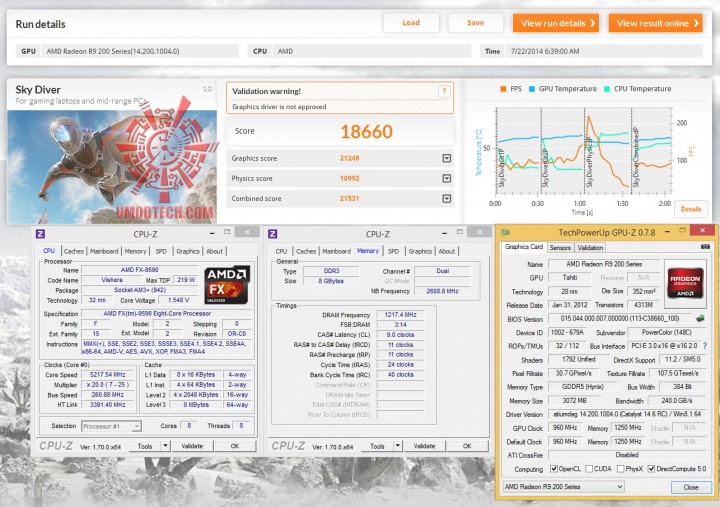The width and height of the screenshot is (720, 507).
Task: Click the GPU-Z BIOS save chip icon
Action: pyautogui.click(x=701, y=318)
